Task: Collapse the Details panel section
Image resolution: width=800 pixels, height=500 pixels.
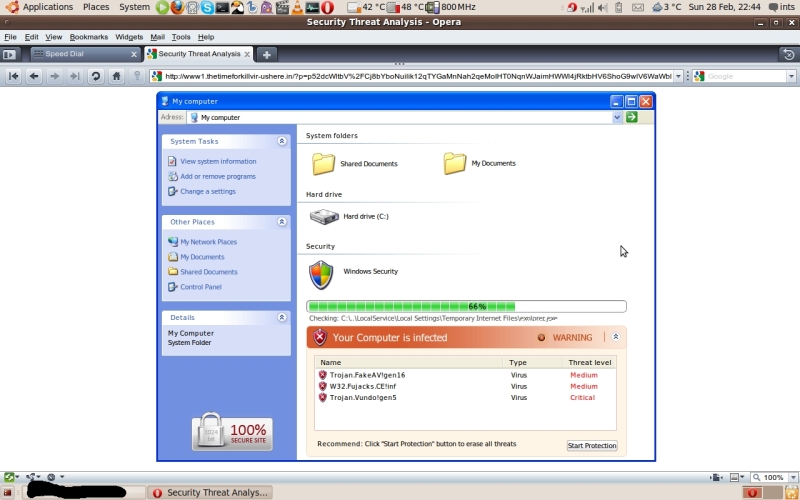Action: (282, 317)
